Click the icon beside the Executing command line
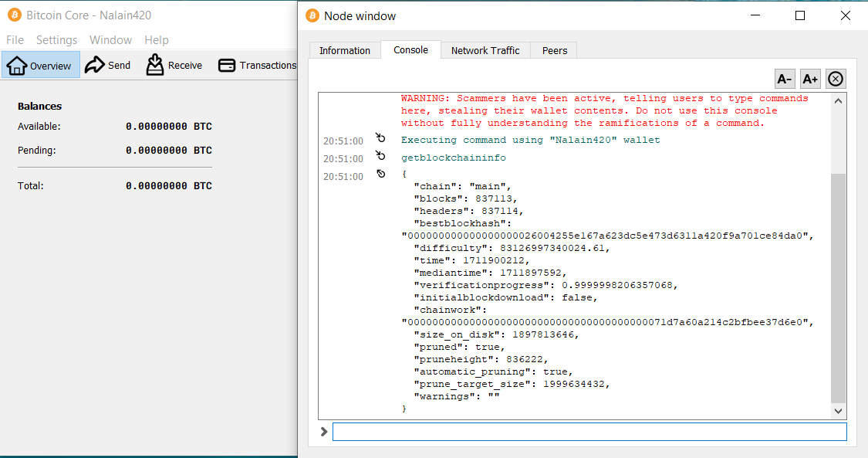Image resolution: width=868 pixels, height=458 pixels. pyautogui.click(x=380, y=137)
